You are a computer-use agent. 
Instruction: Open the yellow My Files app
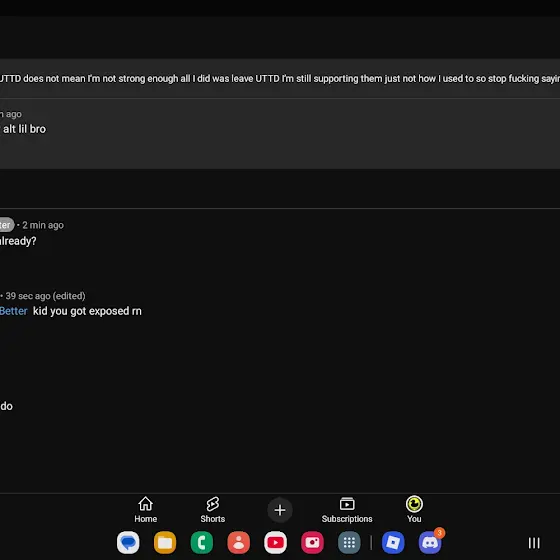click(x=165, y=542)
